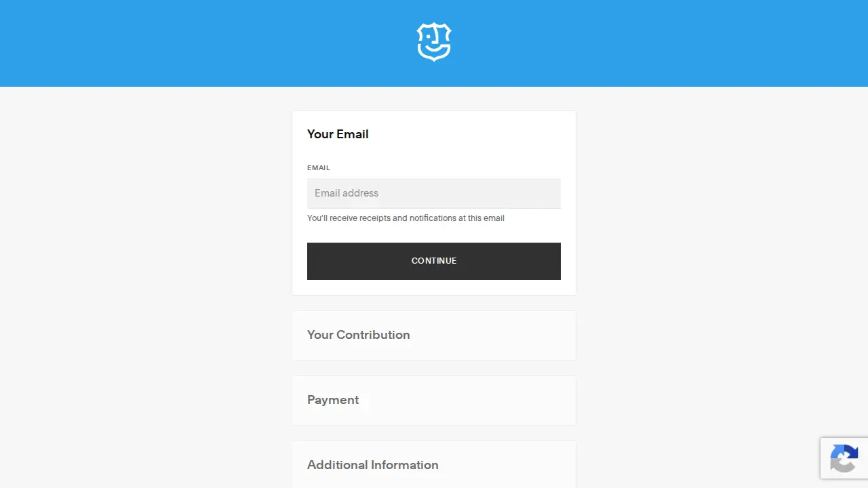This screenshot has width=868, height=488.
Task: Focus the Email address input field
Action: [434, 193]
